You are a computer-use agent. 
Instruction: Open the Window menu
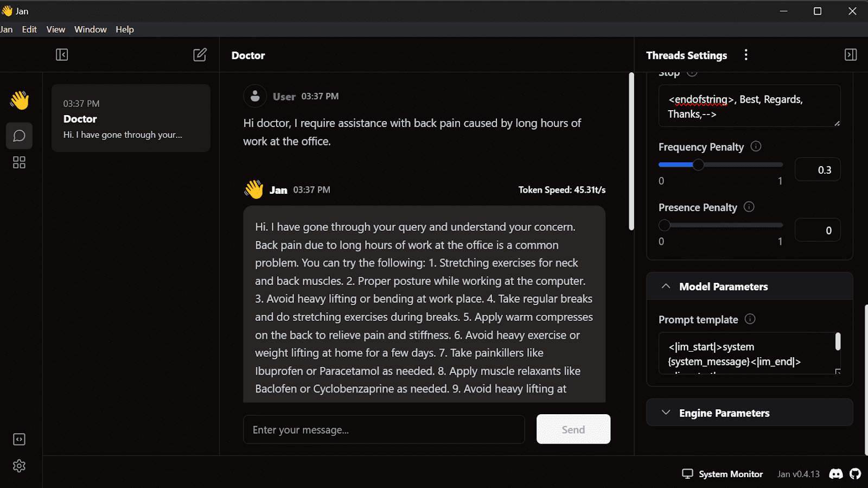coord(91,29)
